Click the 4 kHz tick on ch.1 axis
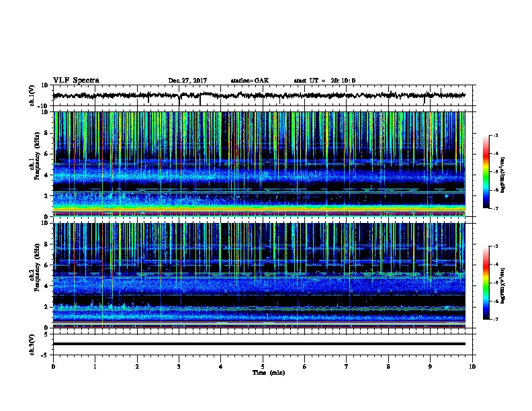 click(46, 175)
